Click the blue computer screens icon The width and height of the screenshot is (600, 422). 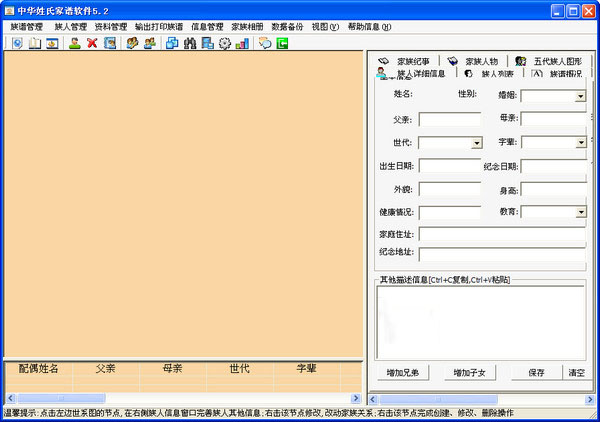click(207, 43)
